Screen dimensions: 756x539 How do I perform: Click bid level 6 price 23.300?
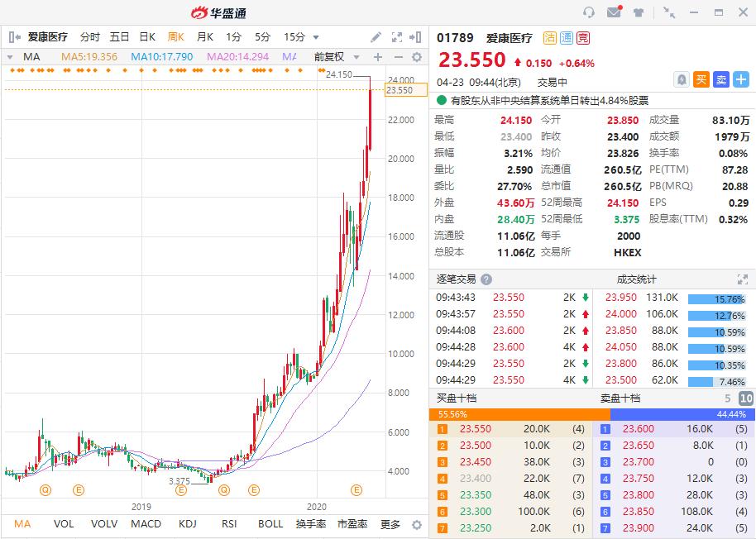click(x=475, y=512)
